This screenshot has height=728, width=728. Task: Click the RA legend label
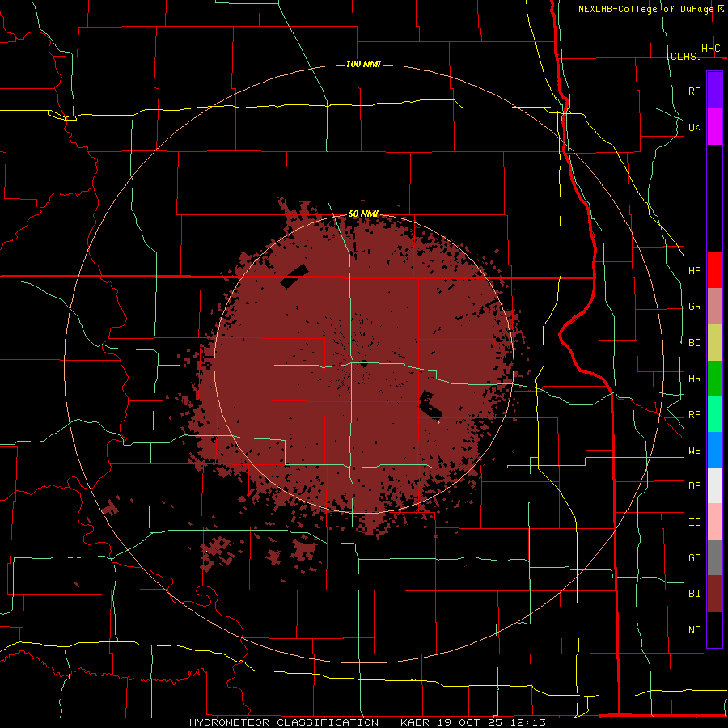[694, 414]
